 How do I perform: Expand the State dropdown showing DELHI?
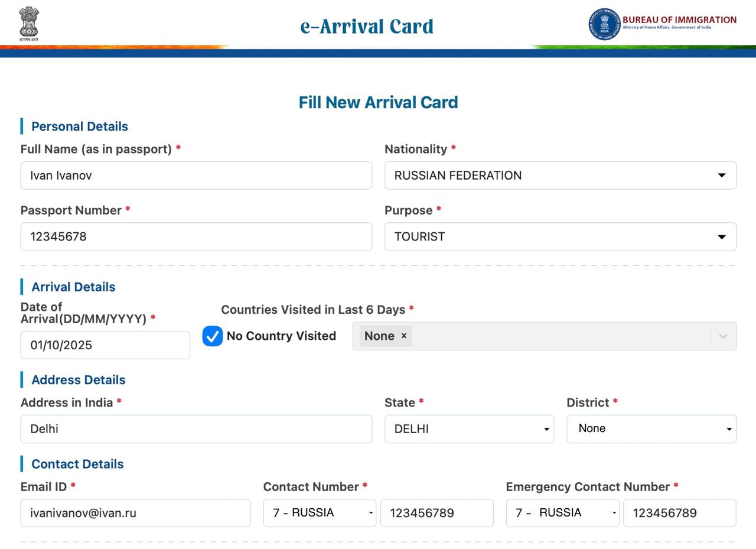(469, 429)
